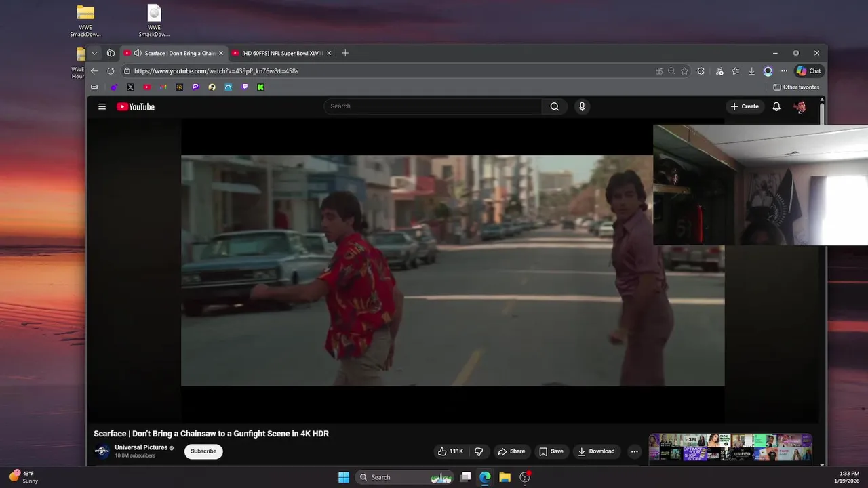
Task: Click the YouTube search magnifier button
Action: coord(555,106)
